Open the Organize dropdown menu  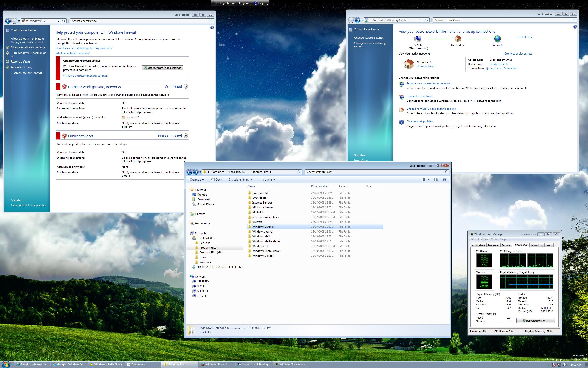[x=197, y=180]
